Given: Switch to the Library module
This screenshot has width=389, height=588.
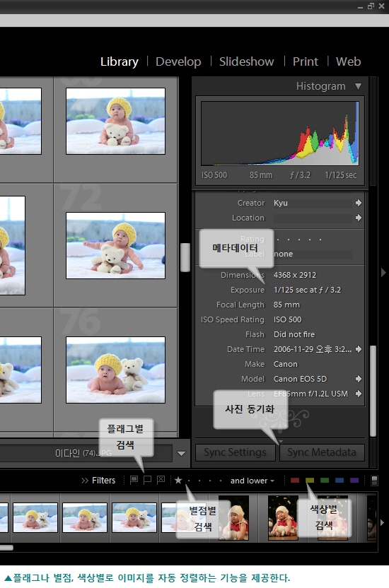Looking at the screenshot, I should pos(120,62).
